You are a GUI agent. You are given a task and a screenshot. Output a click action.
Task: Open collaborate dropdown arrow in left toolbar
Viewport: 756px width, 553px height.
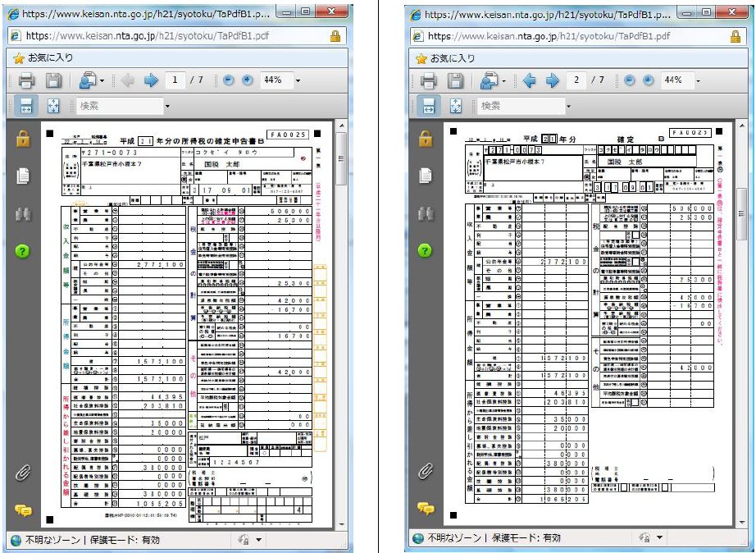pyautogui.click(x=102, y=80)
